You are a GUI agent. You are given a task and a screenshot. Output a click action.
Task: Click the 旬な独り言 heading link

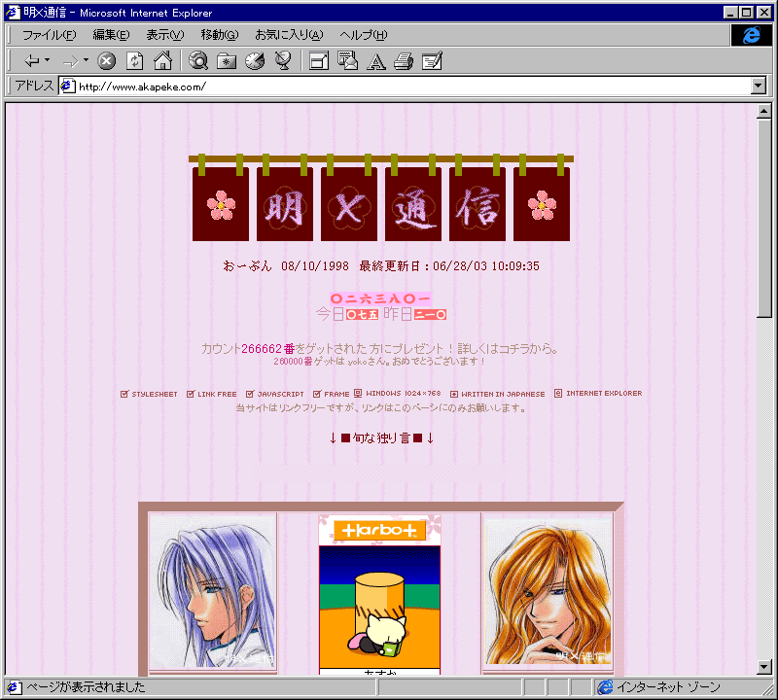coord(381,438)
